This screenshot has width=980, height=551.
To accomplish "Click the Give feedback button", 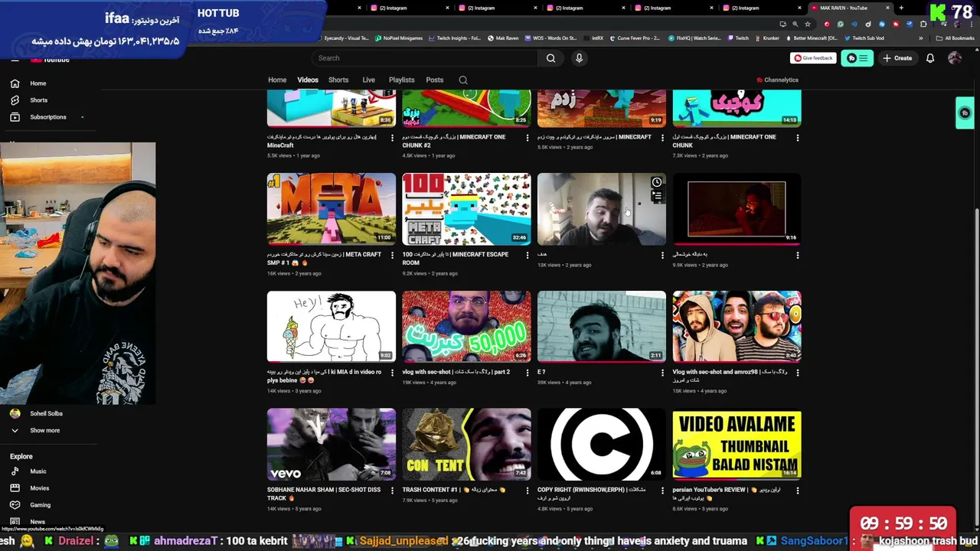I will [x=813, y=58].
